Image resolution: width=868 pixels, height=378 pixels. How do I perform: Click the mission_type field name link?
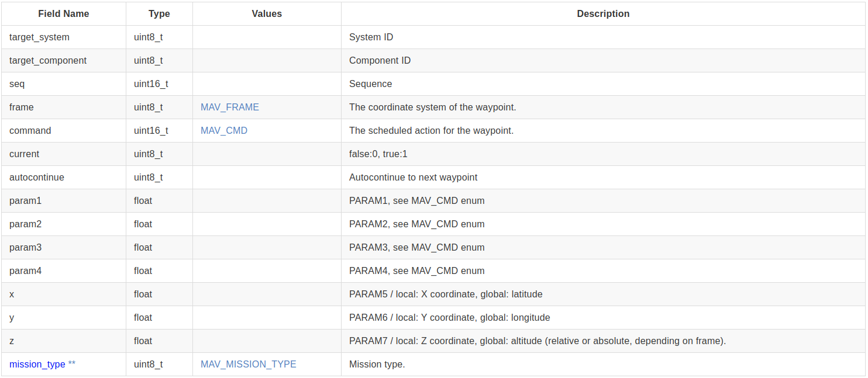tap(37, 364)
